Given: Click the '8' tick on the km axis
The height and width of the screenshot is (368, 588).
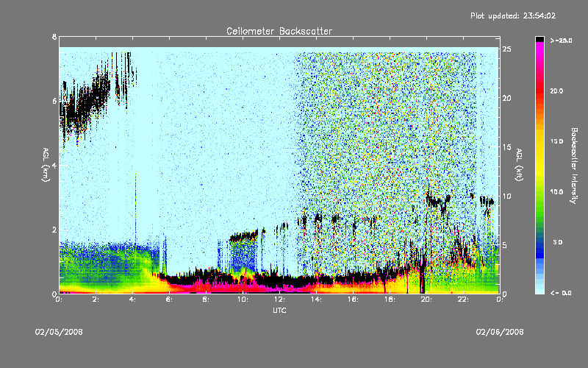Looking at the screenshot, I should [54, 37].
